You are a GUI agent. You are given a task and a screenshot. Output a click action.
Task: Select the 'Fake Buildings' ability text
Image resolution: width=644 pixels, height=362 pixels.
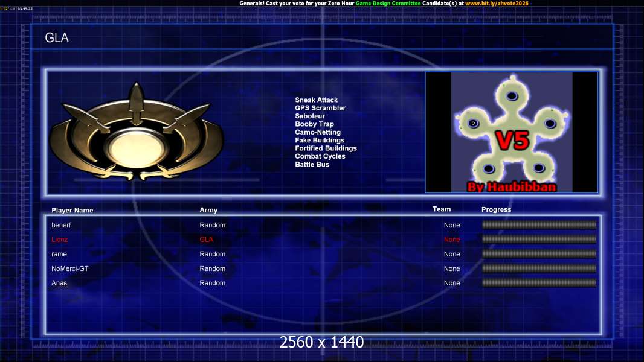[320, 140]
